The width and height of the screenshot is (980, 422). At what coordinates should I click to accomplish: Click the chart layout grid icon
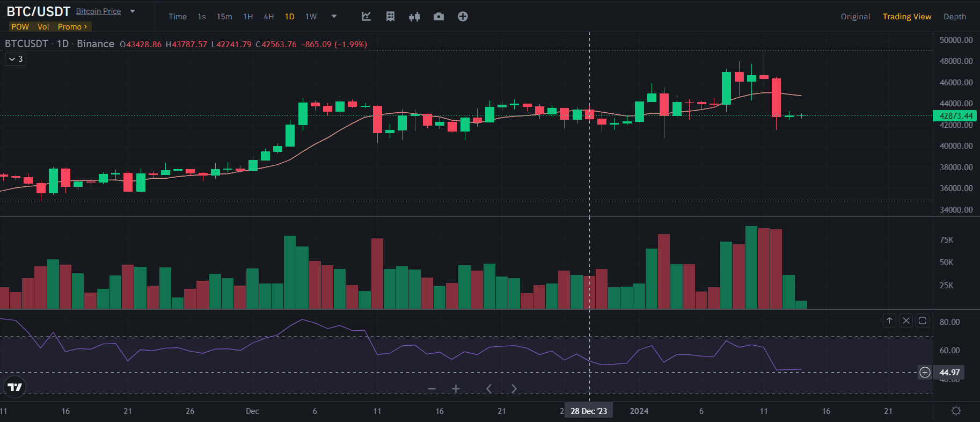click(x=390, y=17)
